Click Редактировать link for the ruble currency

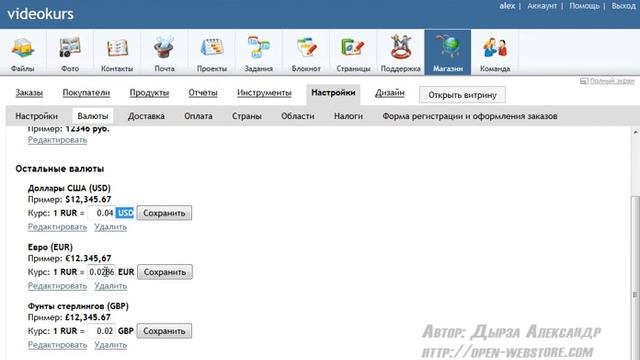click(x=57, y=140)
